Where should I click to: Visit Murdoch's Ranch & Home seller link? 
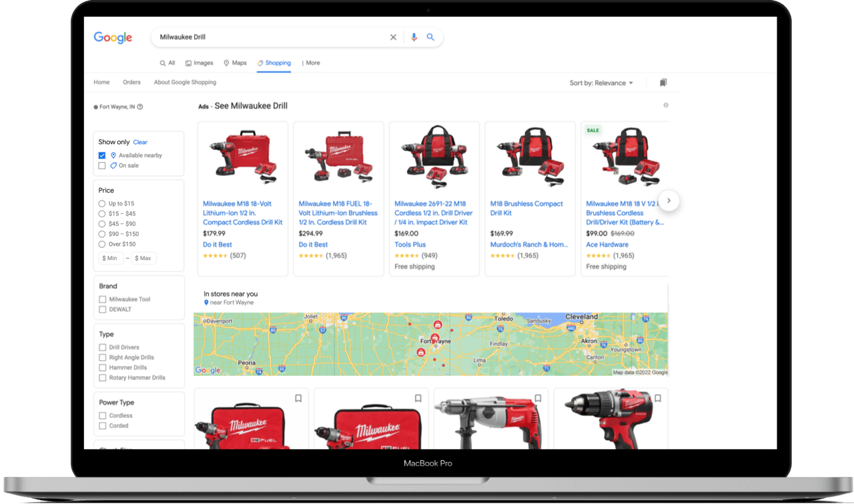(529, 245)
